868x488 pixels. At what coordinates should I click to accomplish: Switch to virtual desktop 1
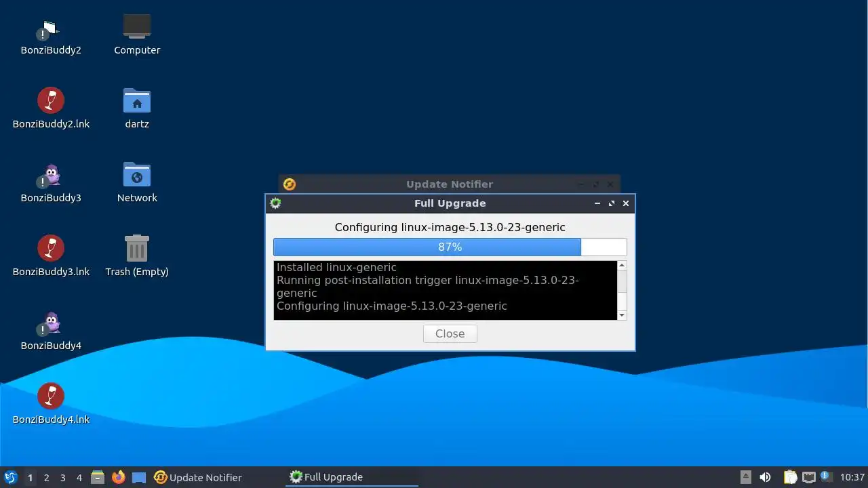pyautogui.click(x=30, y=477)
